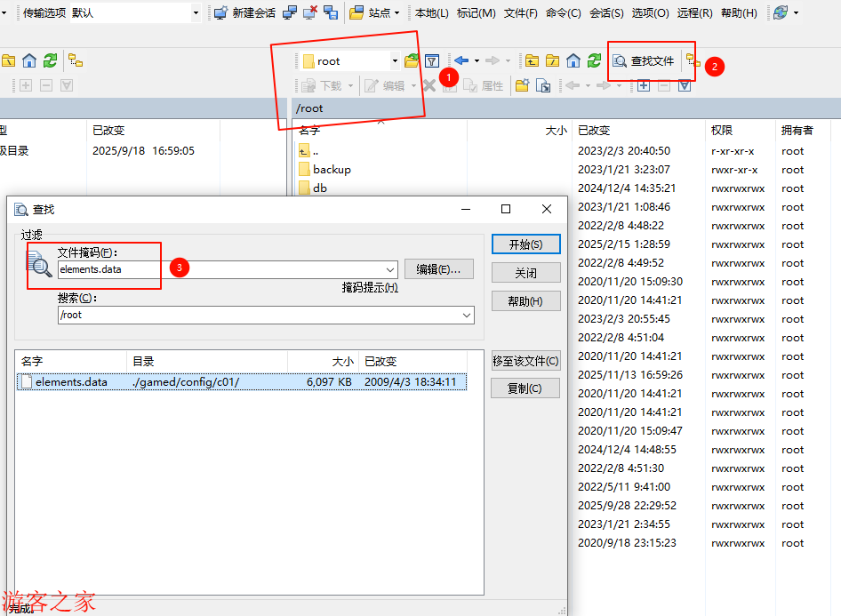Click the globe icon in top toolbar
This screenshot has width=841, height=616.
click(781, 13)
